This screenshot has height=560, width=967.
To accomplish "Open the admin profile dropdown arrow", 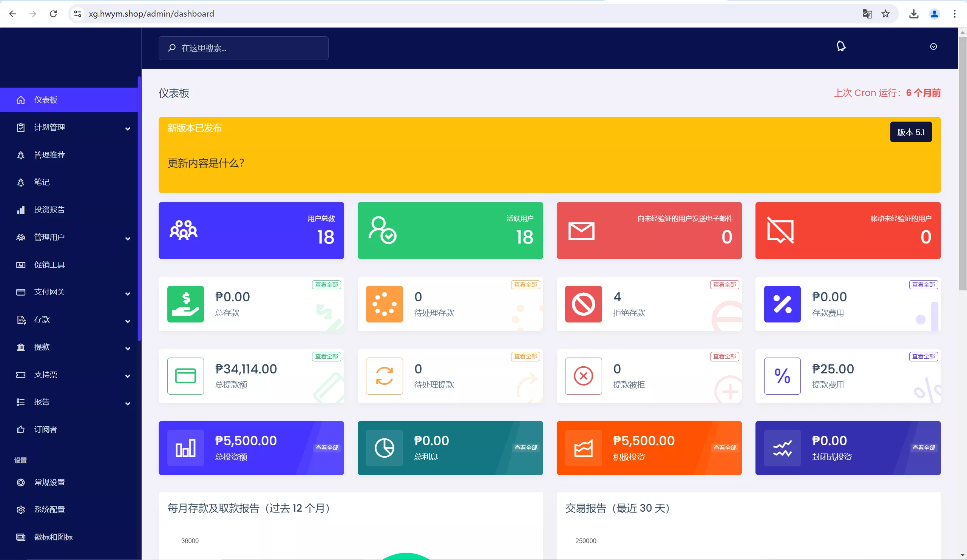I will click(934, 46).
